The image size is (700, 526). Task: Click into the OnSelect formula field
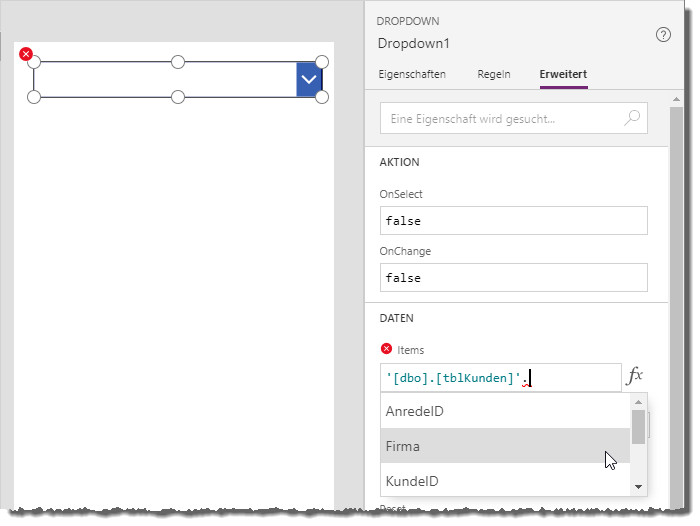coord(514,221)
